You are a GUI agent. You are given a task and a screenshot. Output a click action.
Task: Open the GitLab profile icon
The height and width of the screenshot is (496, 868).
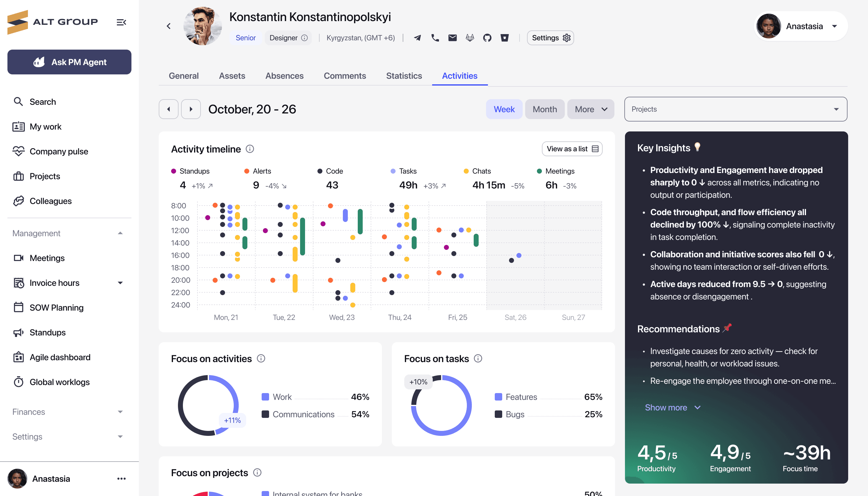470,38
